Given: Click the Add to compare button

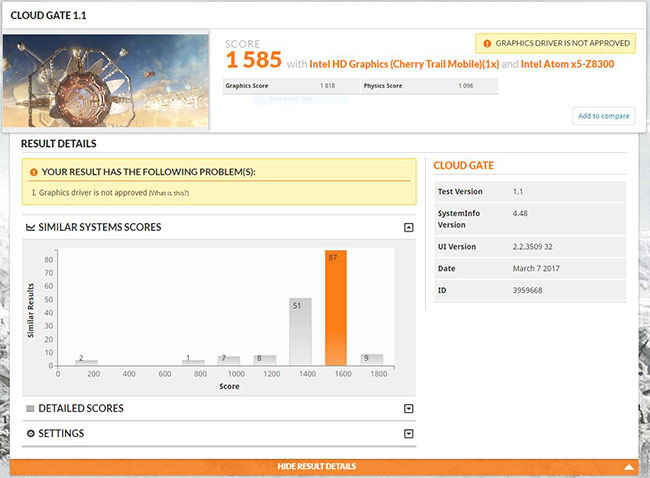Looking at the screenshot, I should pos(604,116).
